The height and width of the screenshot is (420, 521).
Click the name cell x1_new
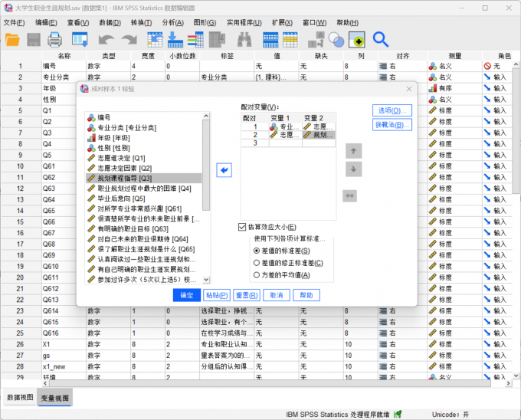(64, 366)
